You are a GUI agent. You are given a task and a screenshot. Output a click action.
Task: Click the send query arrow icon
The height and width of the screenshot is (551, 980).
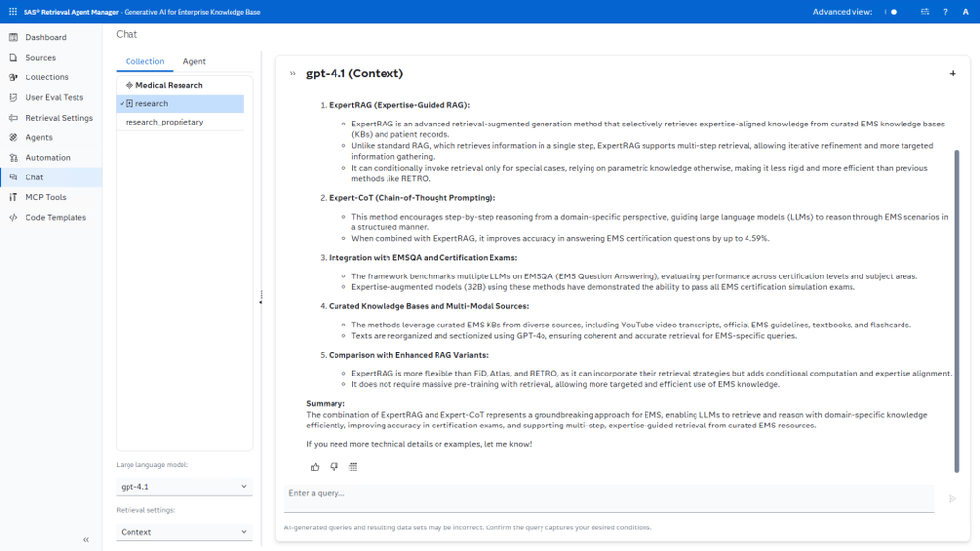tap(953, 498)
